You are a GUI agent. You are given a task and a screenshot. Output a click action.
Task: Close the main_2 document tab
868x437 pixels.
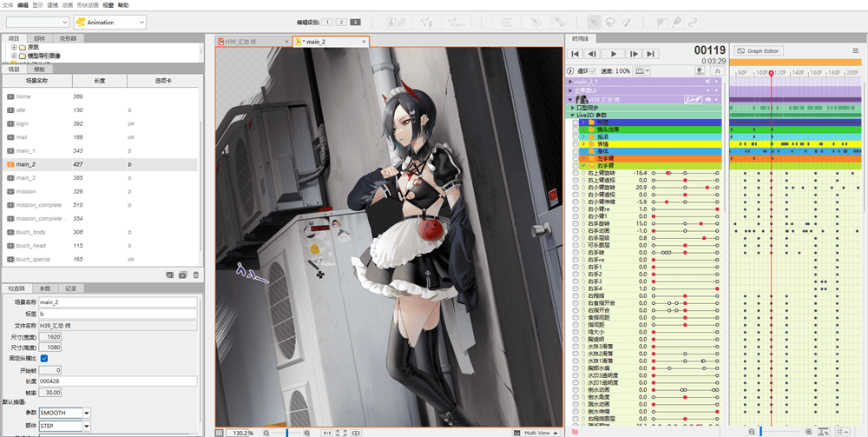(x=364, y=42)
